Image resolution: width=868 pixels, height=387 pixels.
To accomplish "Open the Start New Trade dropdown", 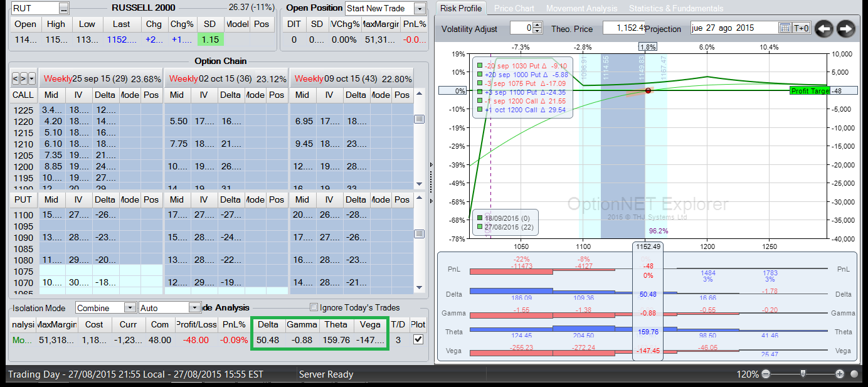I will click(x=420, y=8).
